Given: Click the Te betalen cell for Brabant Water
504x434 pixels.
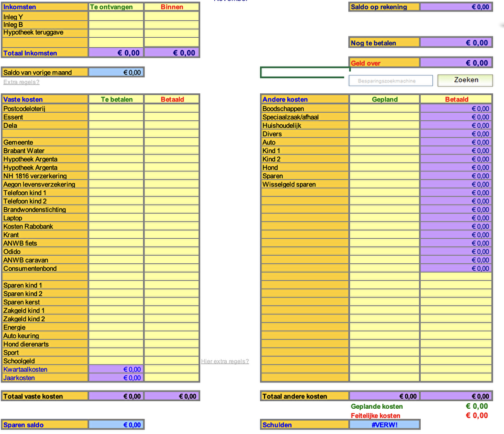Looking at the screenshot, I should 116,151.
